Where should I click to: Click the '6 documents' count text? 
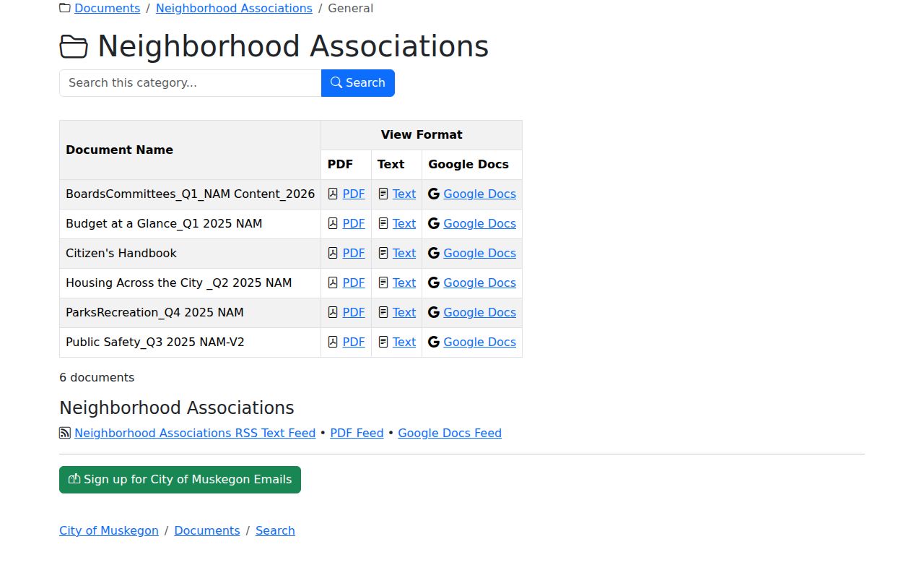pos(97,377)
